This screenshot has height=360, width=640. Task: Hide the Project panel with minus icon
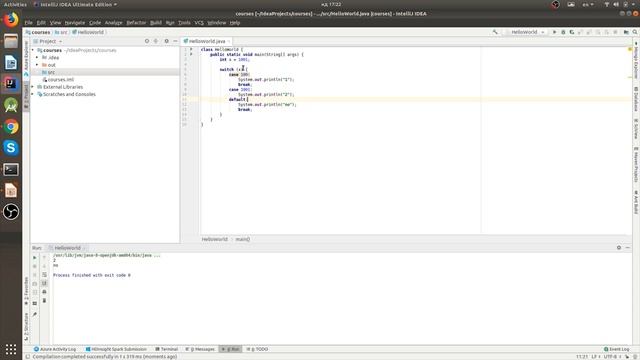pyautogui.click(x=175, y=41)
